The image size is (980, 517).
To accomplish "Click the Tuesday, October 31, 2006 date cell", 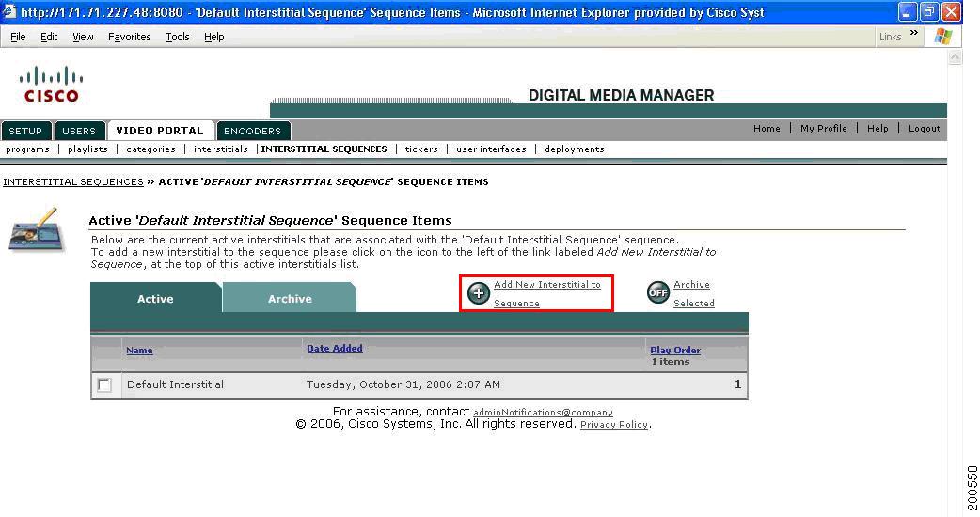I will coord(403,384).
